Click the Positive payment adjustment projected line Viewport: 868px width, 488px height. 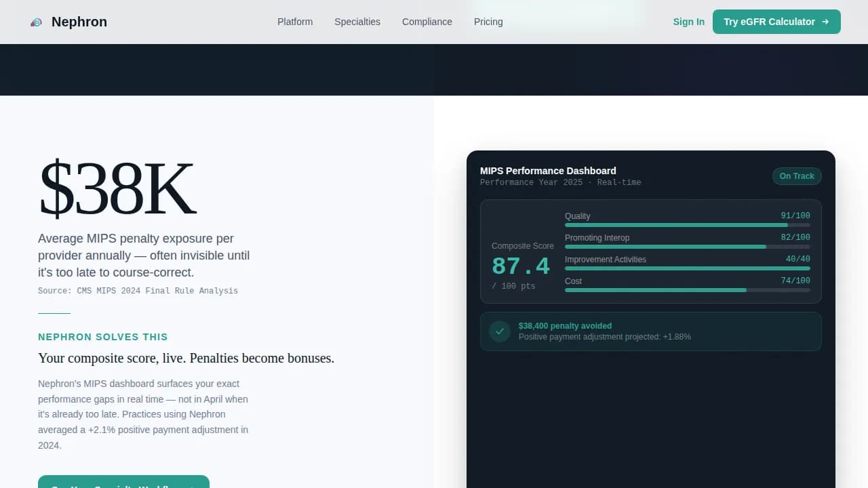pyautogui.click(x=605, y=337)
